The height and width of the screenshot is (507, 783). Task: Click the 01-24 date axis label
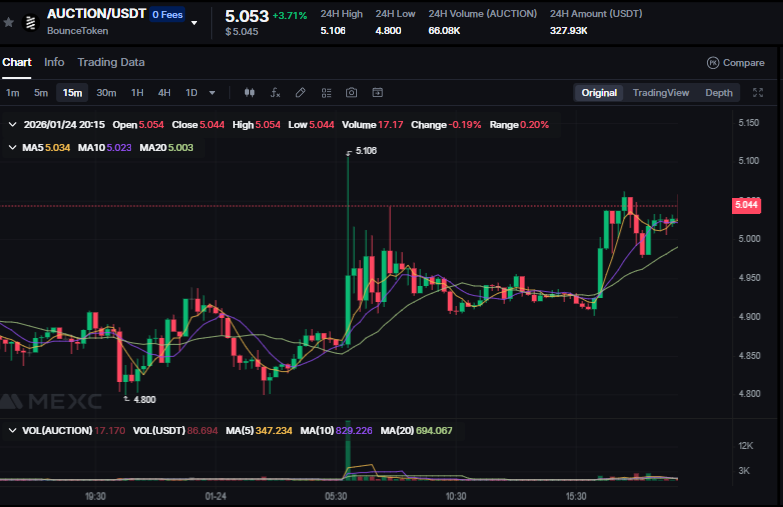point(216,497)
